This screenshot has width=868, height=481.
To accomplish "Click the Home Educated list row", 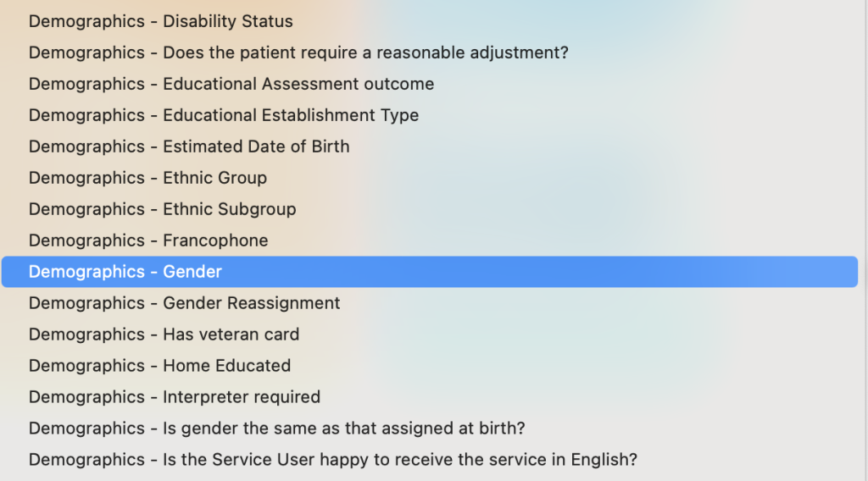I will (x=159, y=366).
